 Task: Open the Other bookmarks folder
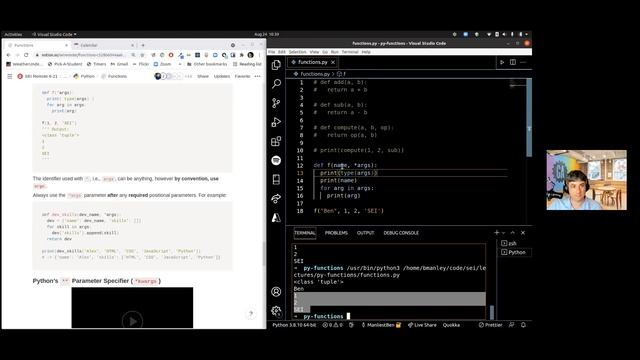207,64
